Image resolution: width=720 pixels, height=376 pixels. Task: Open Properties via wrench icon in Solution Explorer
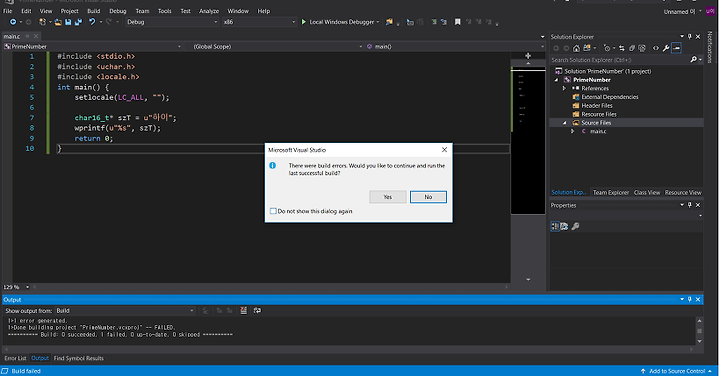[666, 48]
